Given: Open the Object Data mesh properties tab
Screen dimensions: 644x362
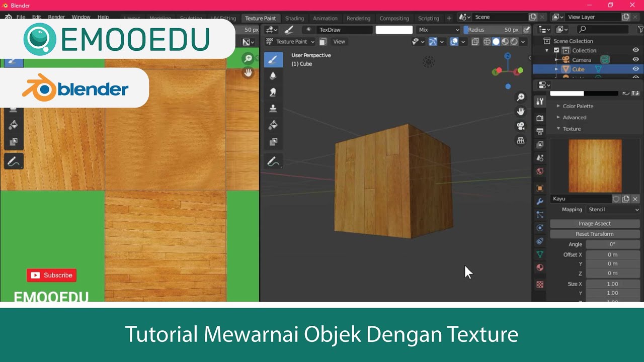Looking at the screenshot, I should tap(540, 254).
